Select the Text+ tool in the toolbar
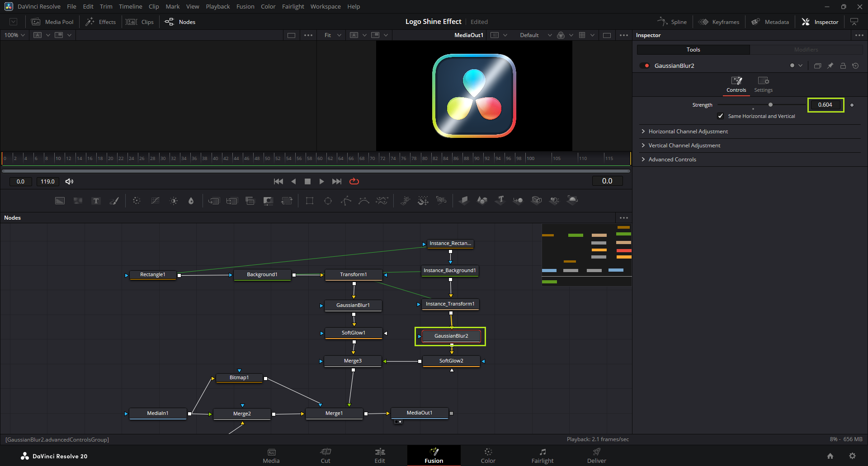This screenshot has width=868, height=466. [96, 201]
